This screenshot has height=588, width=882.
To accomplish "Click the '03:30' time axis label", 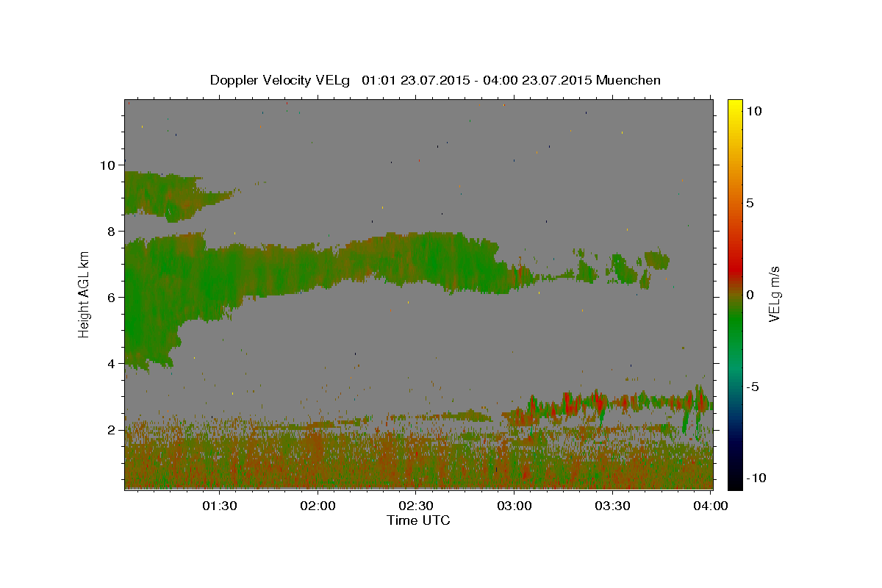I will [x=613, y=506].
